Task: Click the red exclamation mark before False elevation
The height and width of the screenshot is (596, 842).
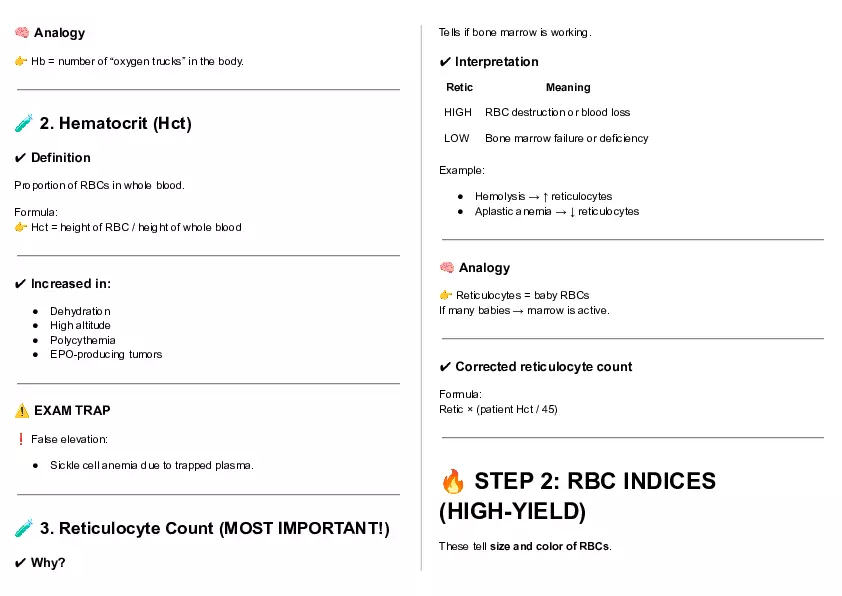Action: click(20, 439)
